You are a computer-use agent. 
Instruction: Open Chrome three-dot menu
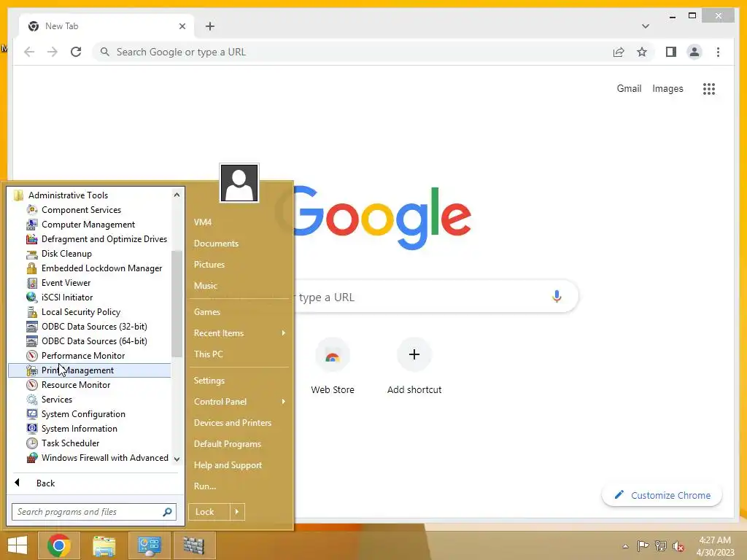pos(718,52)
